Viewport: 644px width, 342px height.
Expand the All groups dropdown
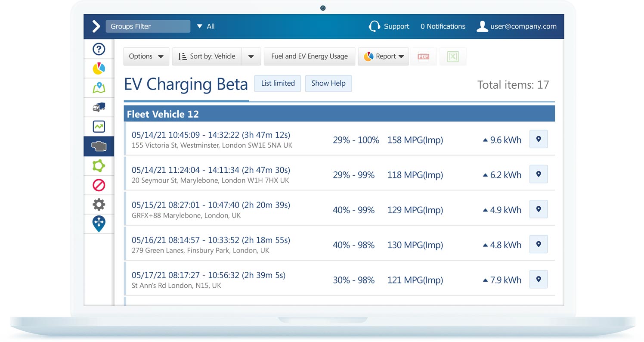coord(206,26)
